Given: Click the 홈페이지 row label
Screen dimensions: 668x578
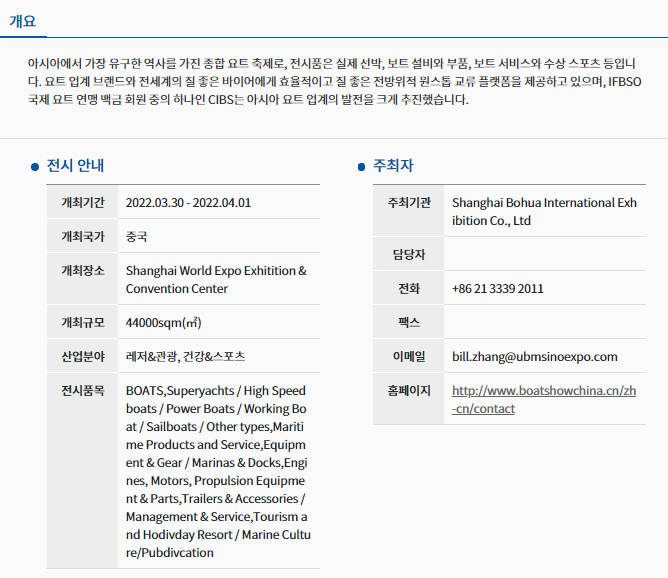Looking at the screenshot, I should click(x=409, y=391).
